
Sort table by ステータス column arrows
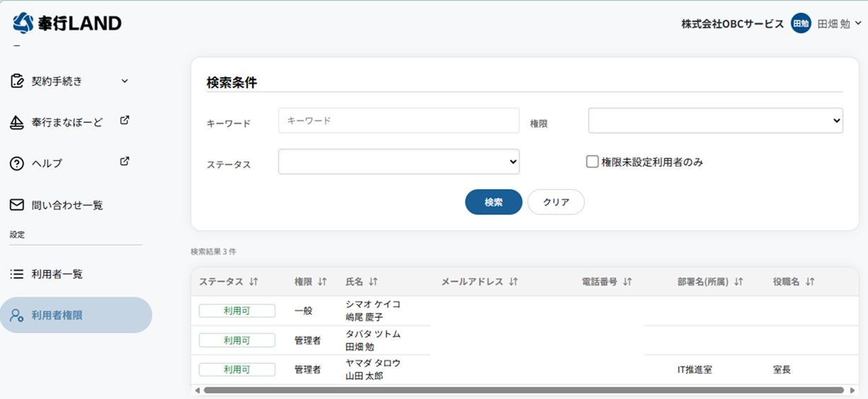[253, 282]
